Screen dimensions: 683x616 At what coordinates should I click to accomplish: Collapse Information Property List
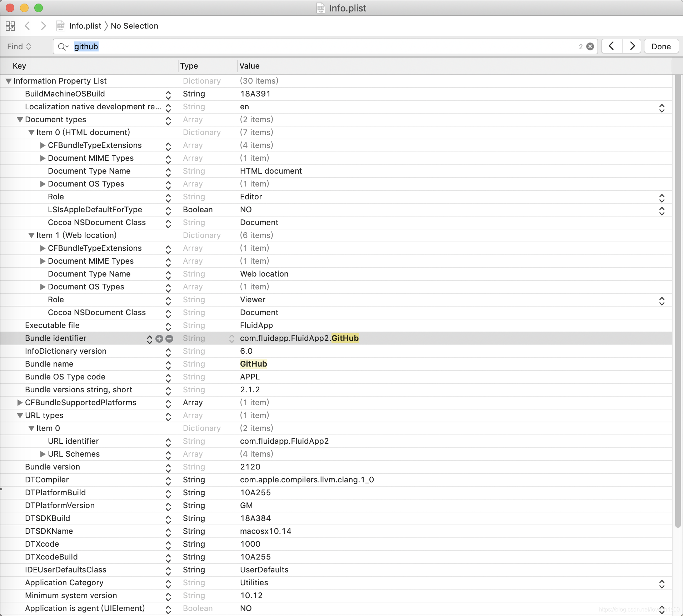coord(9,81)
